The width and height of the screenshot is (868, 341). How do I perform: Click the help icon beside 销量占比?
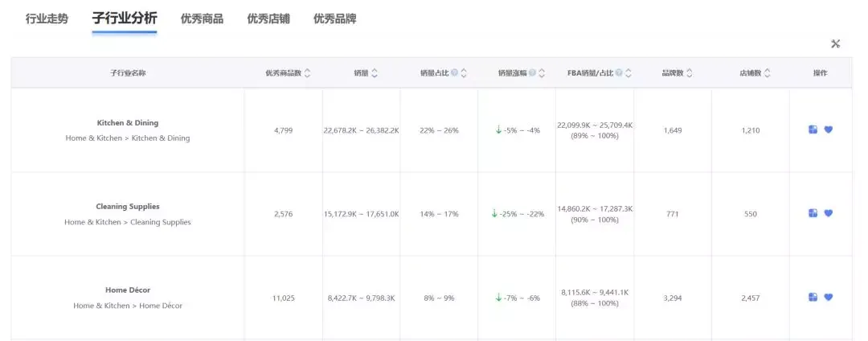pyautogui.click(x=454, y=72)
